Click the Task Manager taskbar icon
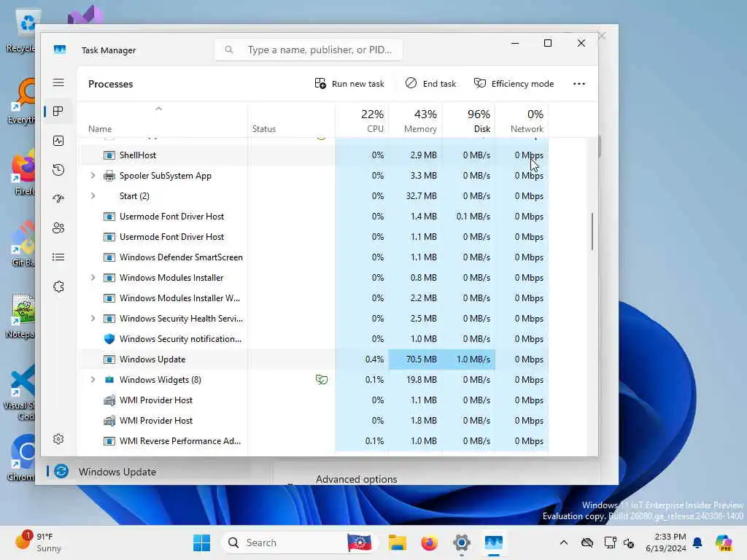The height and width of the screenshot is (560, 747). (x=494, y=542)
